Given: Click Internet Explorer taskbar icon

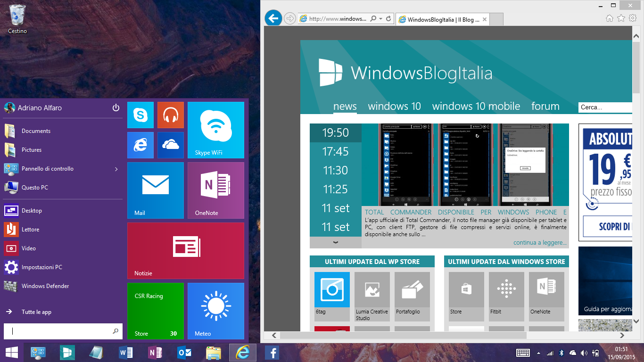Looking at the screenshot, I should (243, 353).
